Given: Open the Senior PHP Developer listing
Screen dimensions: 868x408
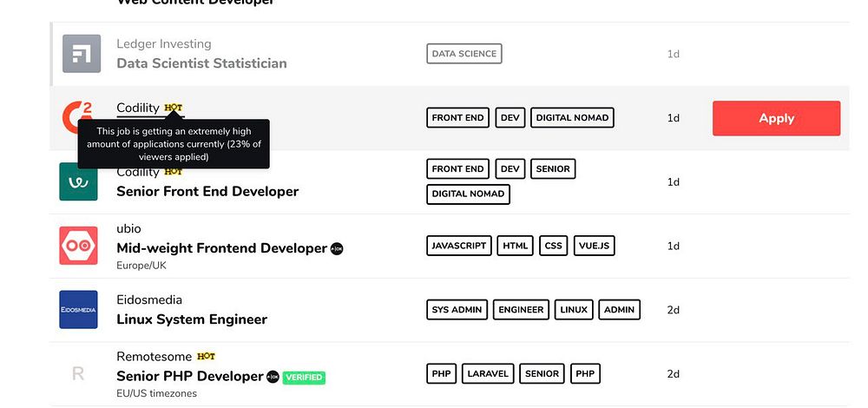Looking at the screenshot, I should pos(189,377).
